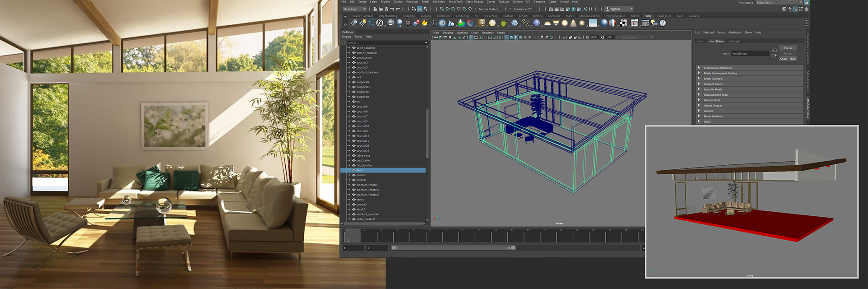Click the snap to grid magnet icon
This screenshot has height=289, width=868.
click(x=442, y=9)
